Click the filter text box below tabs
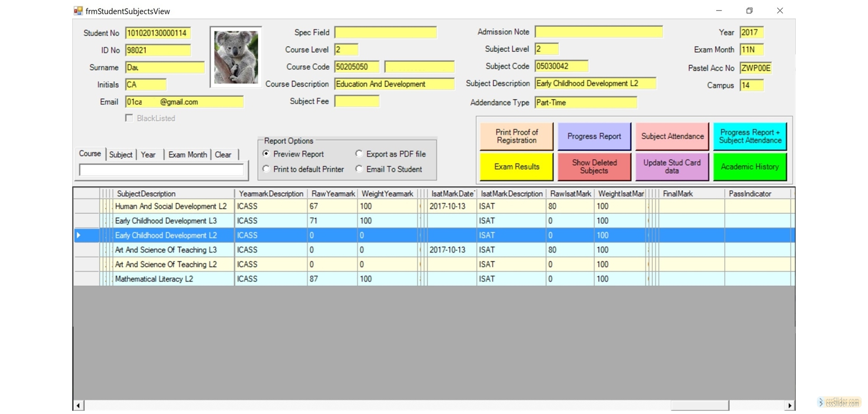 tap(161, 170)
